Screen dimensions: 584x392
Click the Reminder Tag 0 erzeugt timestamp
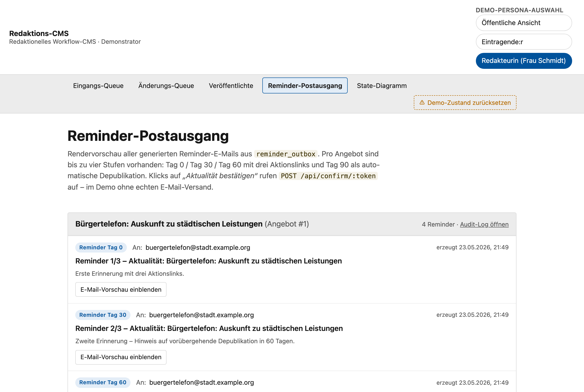[472, 247]
